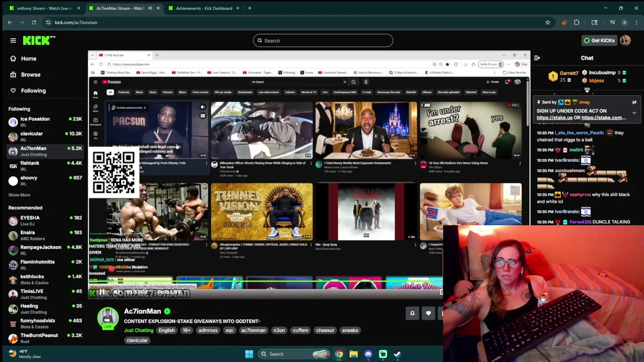This screenshot has height=362, width=644.
Task: Reload the page
Action: click(x=34, y=23)
